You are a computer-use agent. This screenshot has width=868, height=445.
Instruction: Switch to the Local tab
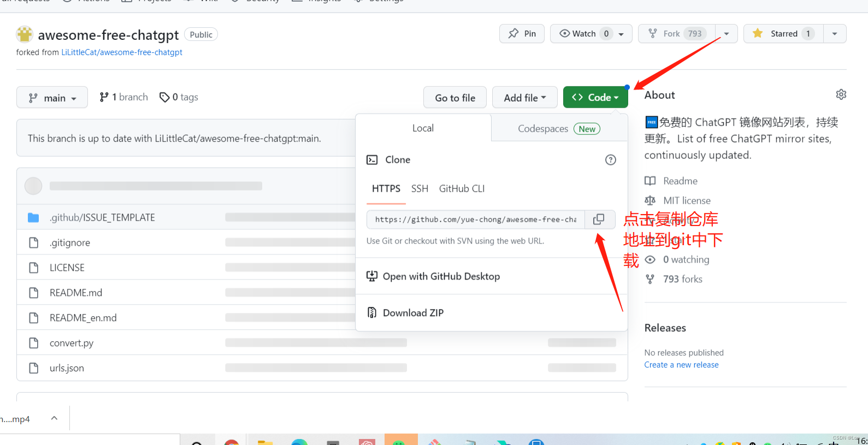[423, 128]
